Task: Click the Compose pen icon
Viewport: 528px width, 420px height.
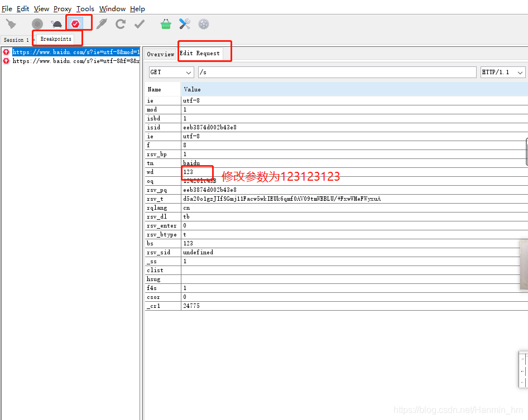Action: click(102, 24)
